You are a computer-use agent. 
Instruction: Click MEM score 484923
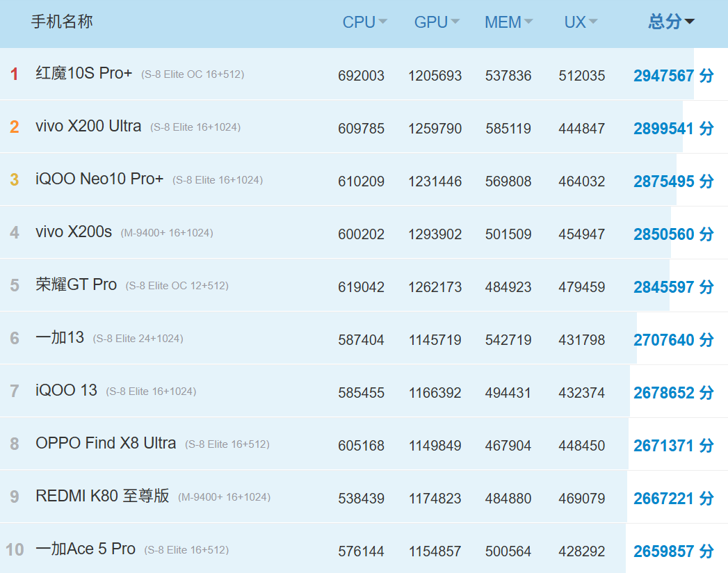click(x=508, y=287)
